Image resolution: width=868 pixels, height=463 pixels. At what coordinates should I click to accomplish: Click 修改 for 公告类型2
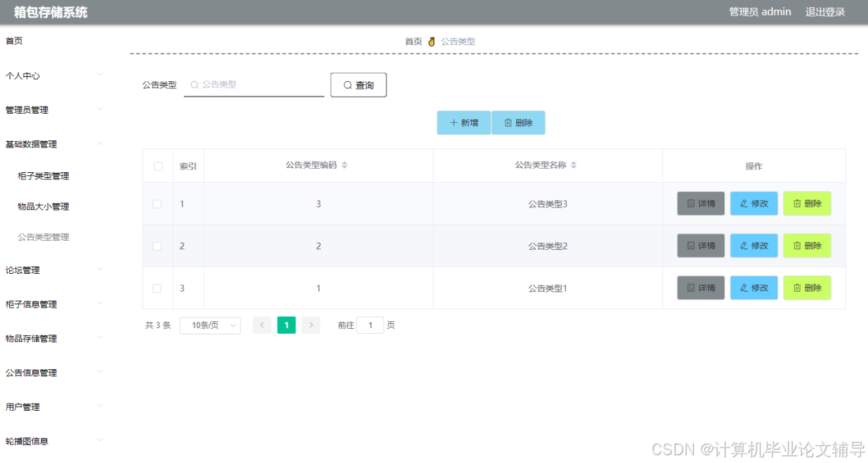[x=754, y=246]
